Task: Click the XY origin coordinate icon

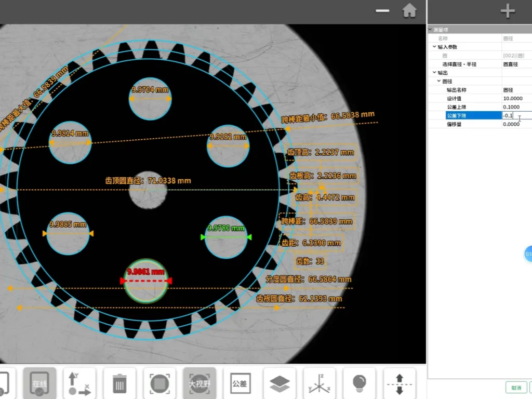Action: [x=79, y=384]
